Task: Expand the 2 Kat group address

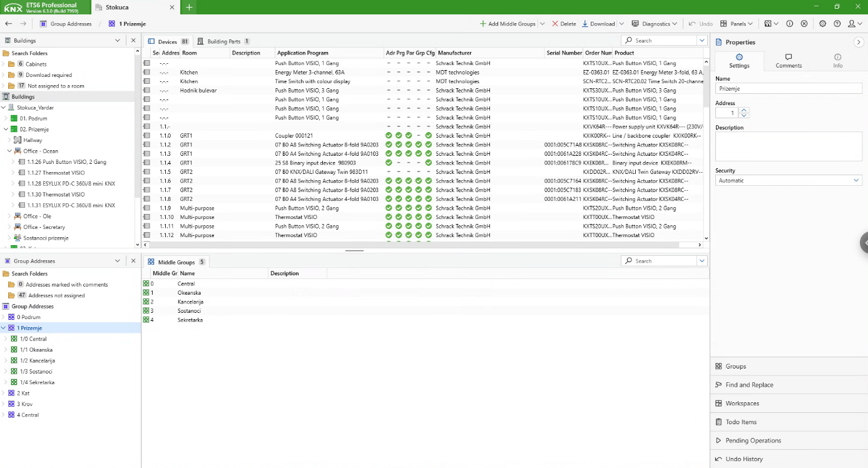Action: [4, 393]
